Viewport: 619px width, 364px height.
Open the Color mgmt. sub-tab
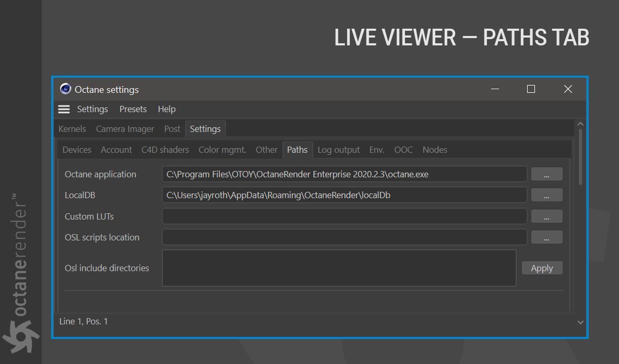pos(222,150)
